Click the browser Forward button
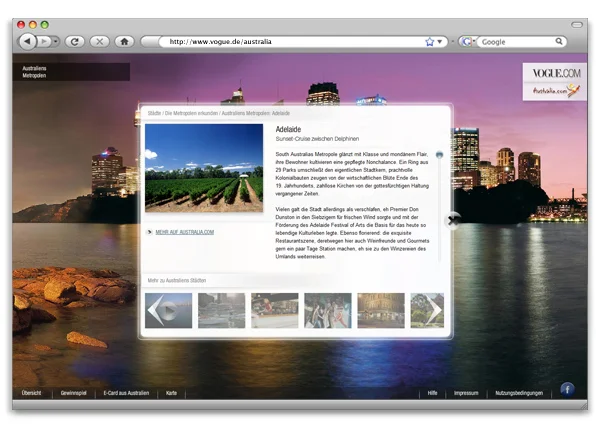The width and height of the screenshot is (600, 430). click(42, 41)
